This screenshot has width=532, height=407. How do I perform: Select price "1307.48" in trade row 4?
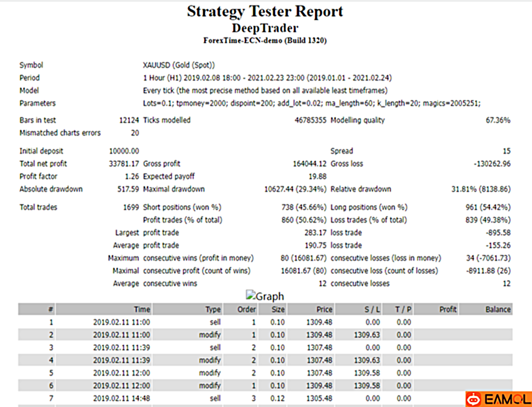click(x=319, y=360)
